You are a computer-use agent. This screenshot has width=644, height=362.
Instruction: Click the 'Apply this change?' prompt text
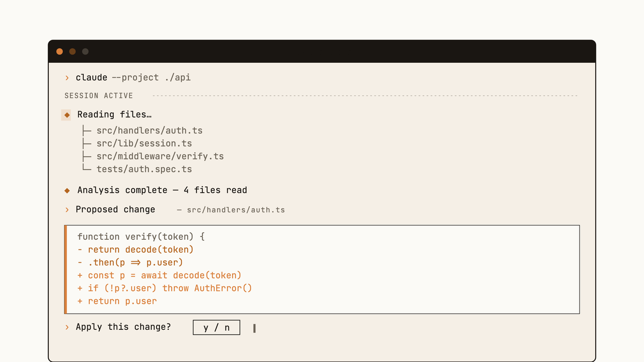click(123, 327)
